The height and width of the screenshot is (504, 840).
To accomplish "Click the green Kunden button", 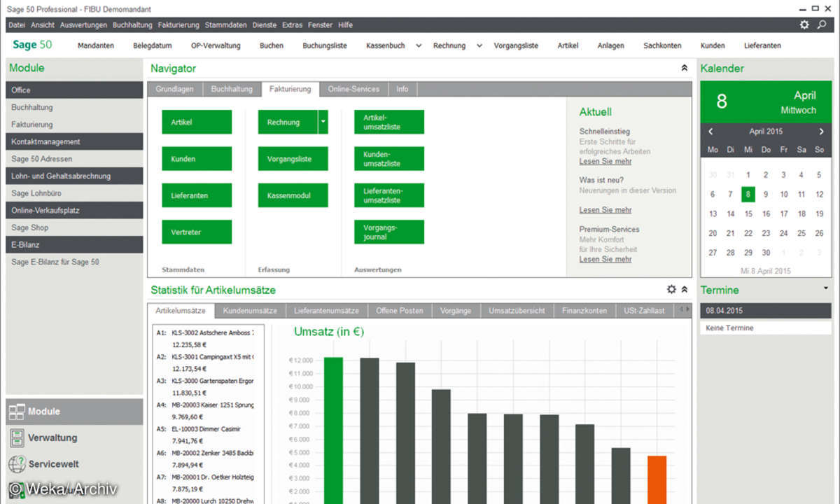I will (x=197, y=159).
